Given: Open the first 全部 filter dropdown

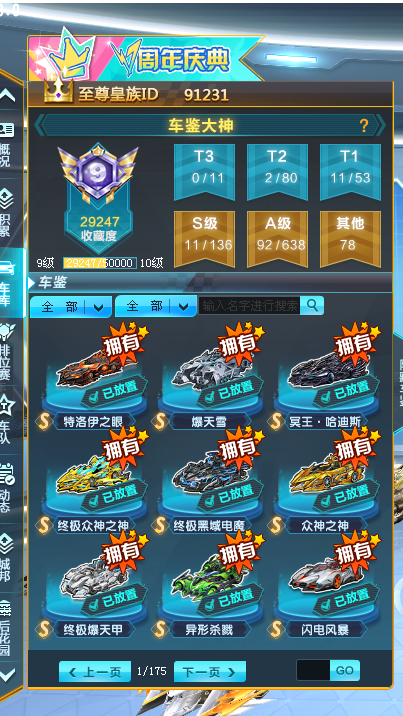Looking at the screenshot, I should 71,306.
